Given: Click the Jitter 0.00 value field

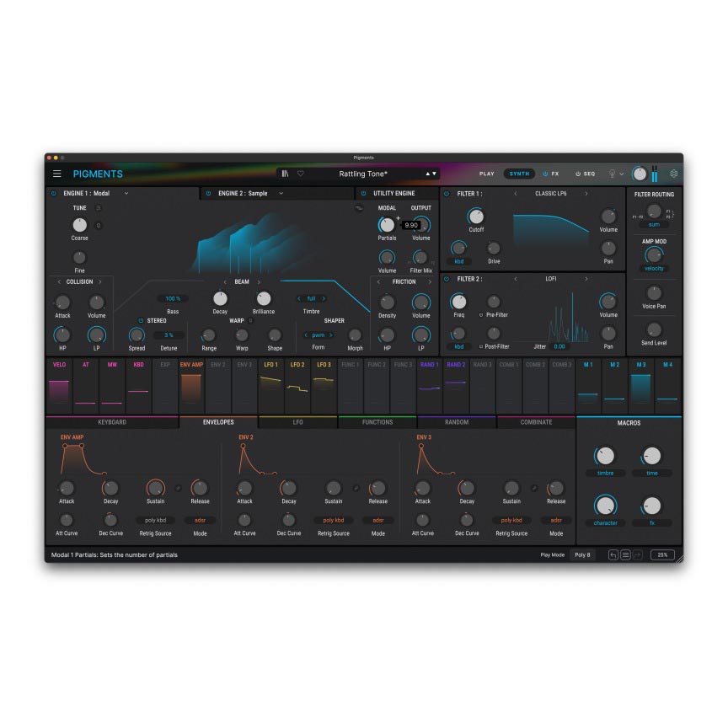Looking at the screenshot, I should tap(559, 346).
